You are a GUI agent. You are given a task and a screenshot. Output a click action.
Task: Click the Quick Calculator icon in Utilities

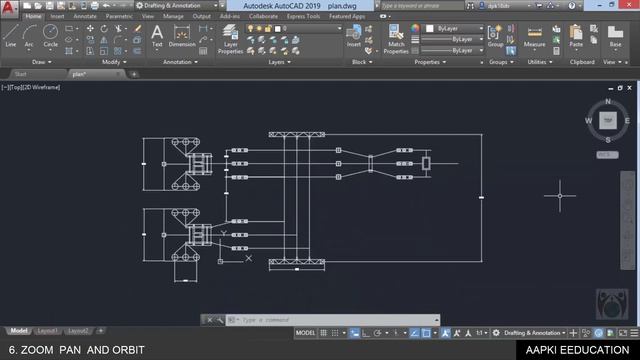(x=556, y=51)
